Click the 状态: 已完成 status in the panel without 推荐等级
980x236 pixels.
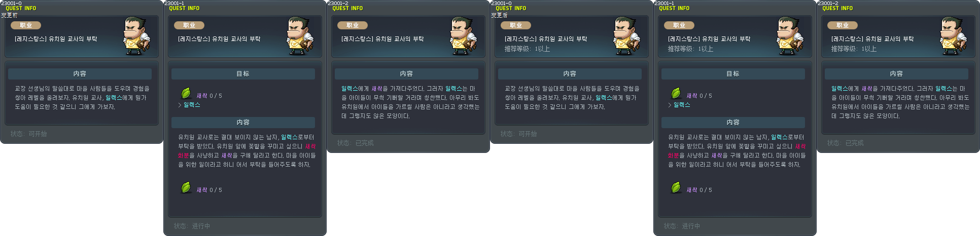[x=355, y=143]
